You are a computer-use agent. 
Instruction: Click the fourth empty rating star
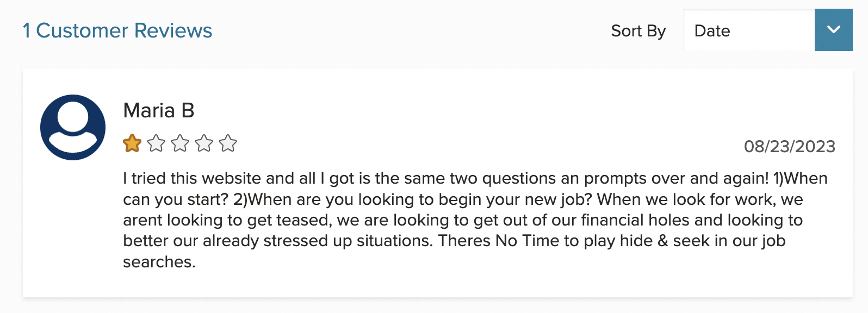[x=204, y=143]
